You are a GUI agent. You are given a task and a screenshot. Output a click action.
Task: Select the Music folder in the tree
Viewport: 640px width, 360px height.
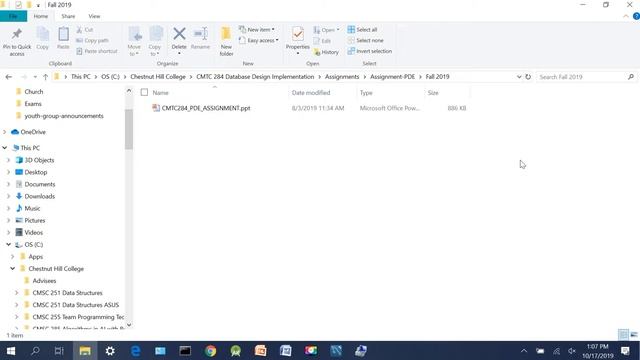32,208
